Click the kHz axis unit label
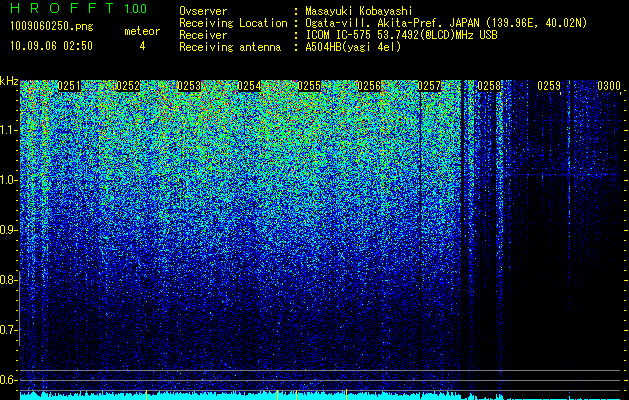629x400 pixels. point(9,82)
